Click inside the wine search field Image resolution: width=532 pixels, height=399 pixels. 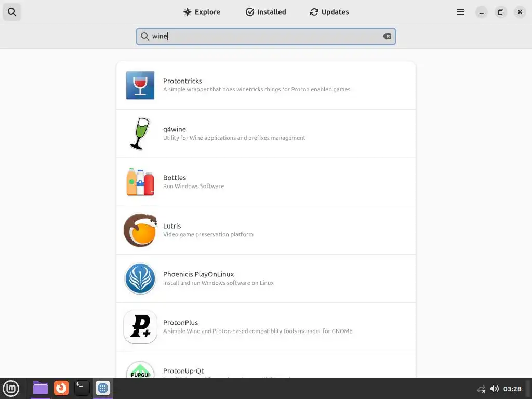[265, 36]
